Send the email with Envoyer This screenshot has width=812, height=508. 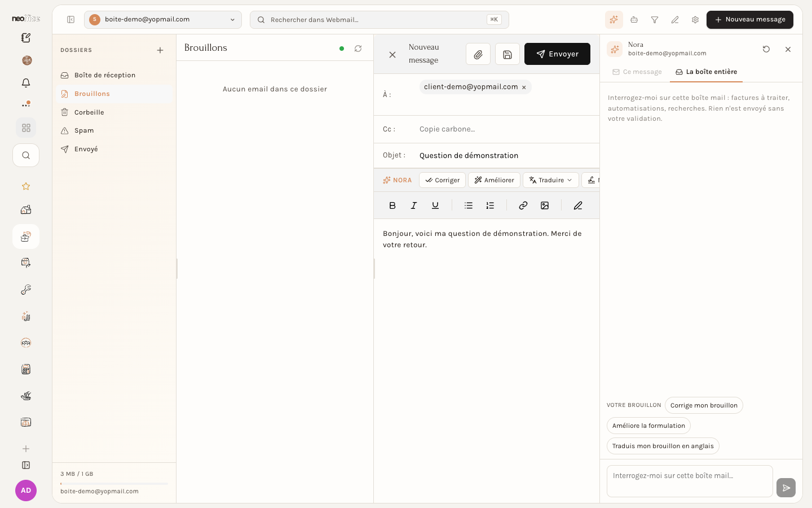[x=557, y=54]
